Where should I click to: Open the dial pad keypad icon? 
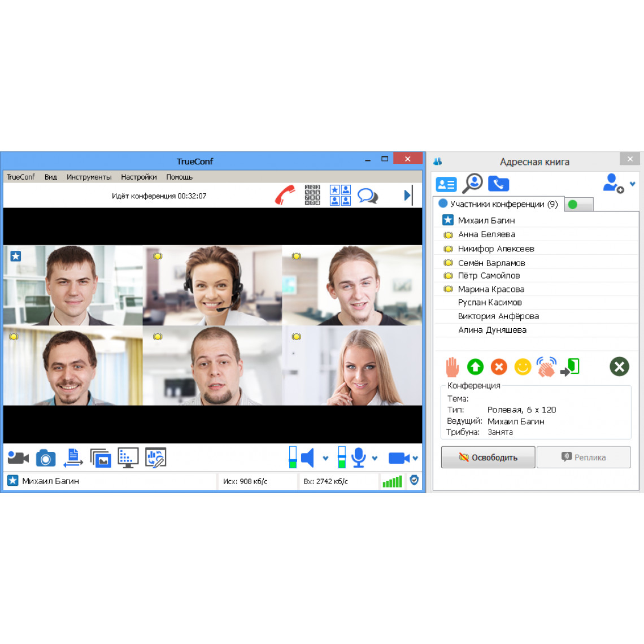point(312,195)
